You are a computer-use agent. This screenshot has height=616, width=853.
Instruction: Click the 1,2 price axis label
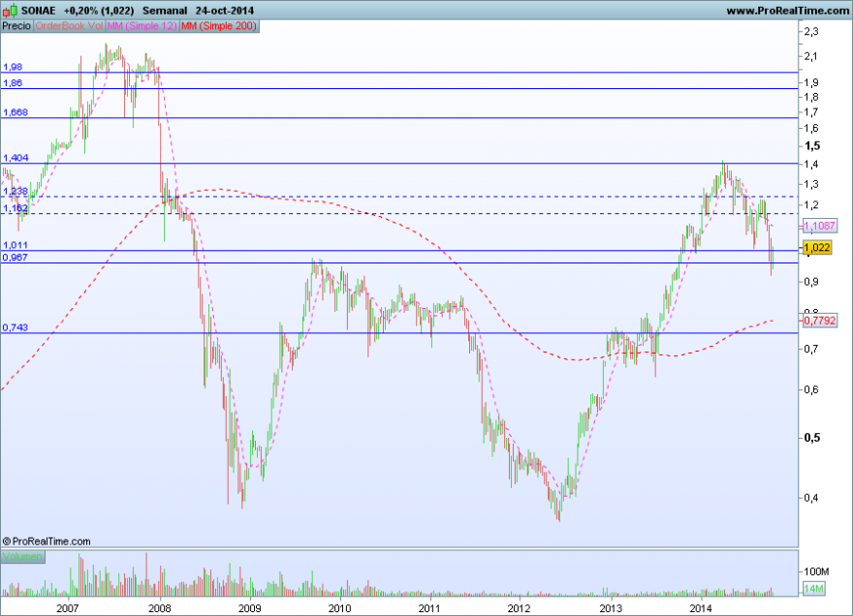811,205
